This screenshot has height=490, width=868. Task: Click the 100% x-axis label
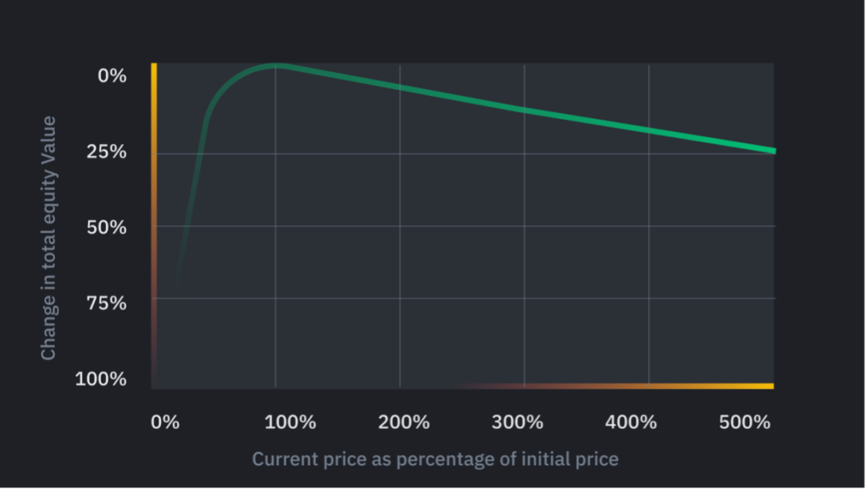290,422
